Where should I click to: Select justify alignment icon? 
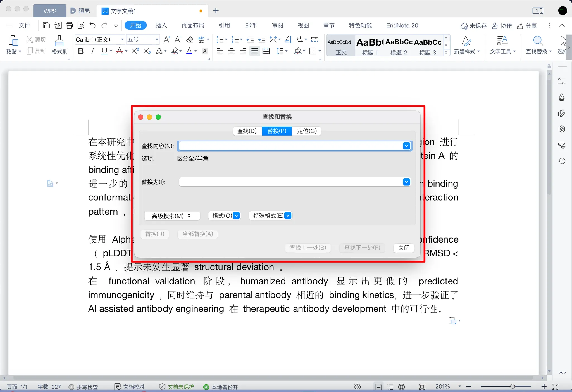click(x=254, y=51)
